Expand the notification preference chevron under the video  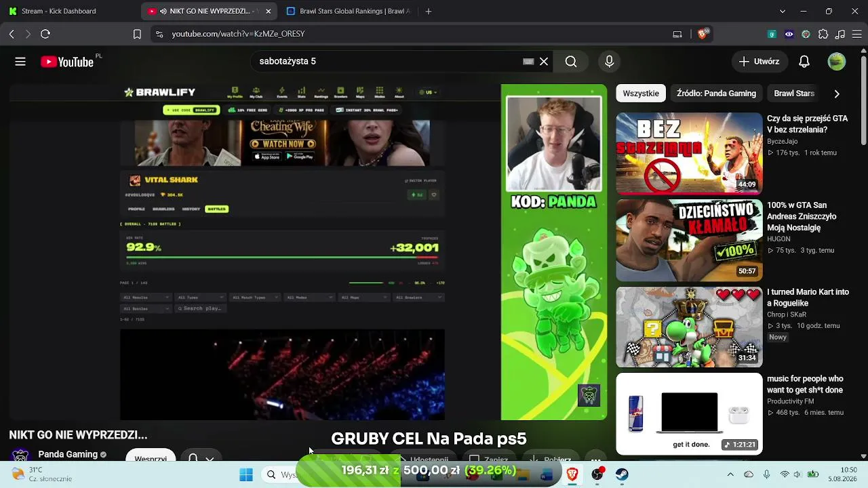(x=210, y=459)
